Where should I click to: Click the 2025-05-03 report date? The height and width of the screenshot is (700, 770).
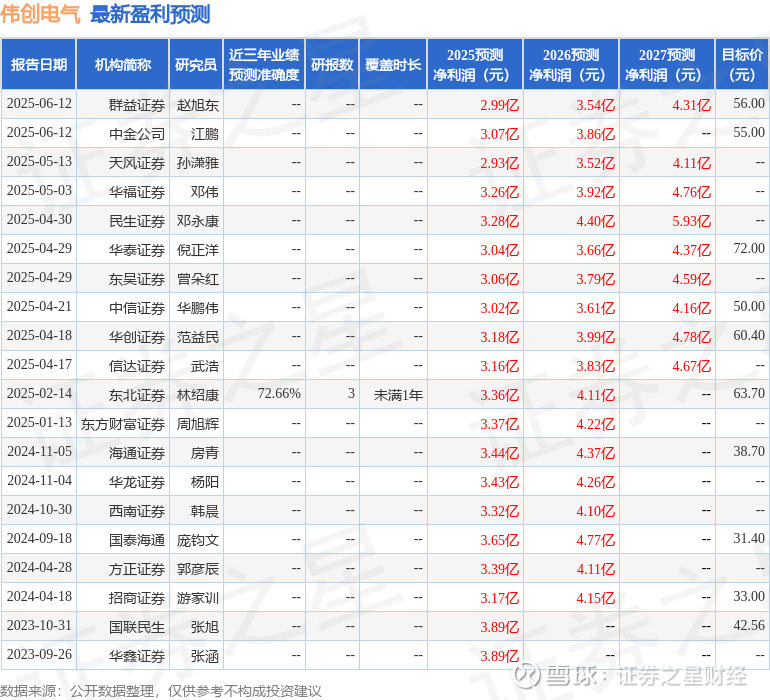39,191
